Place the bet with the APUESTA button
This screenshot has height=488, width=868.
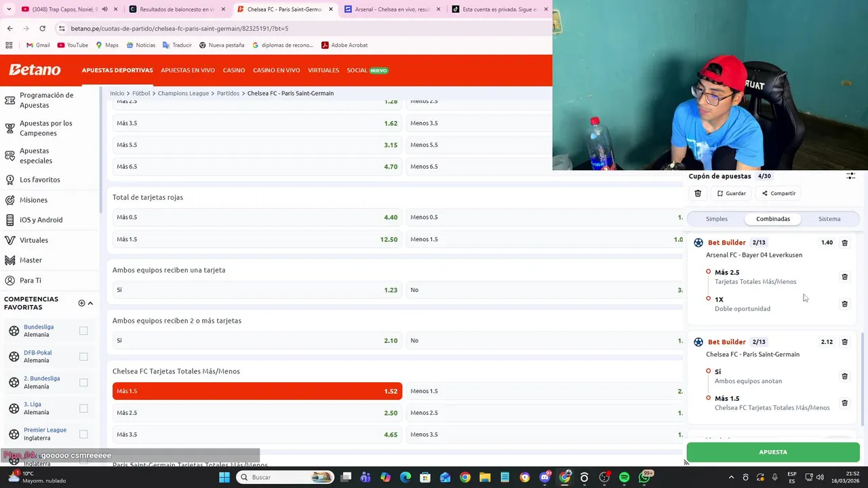point(773,452)
